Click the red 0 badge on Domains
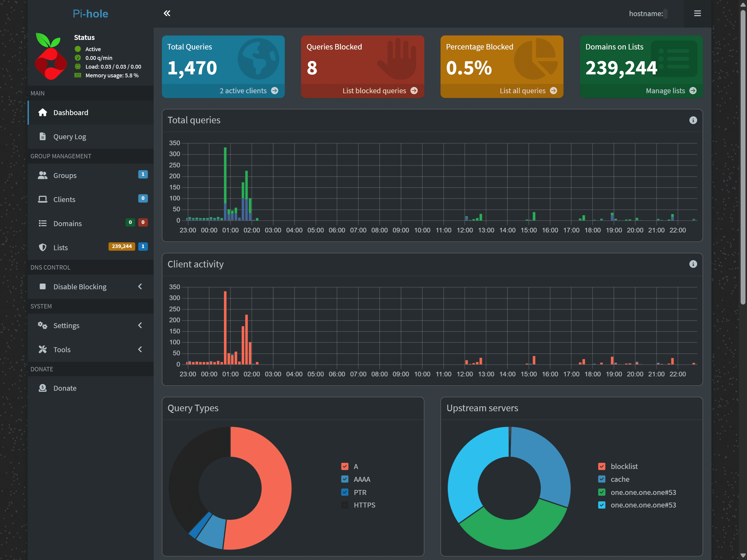This screenshot has width=747, height=560. tap(143, 222)
